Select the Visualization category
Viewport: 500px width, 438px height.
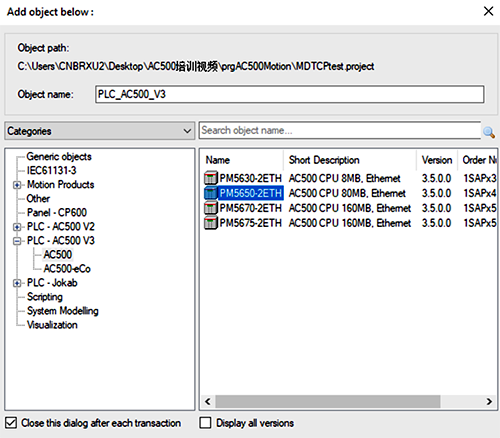52,325
